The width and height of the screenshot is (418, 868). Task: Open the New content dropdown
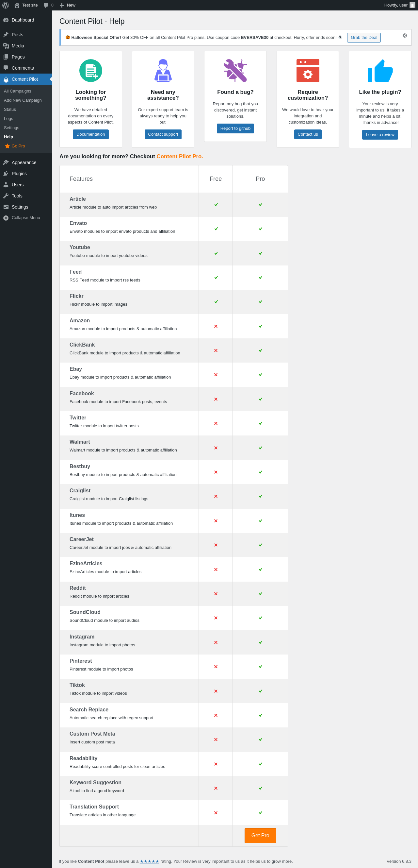67,5
